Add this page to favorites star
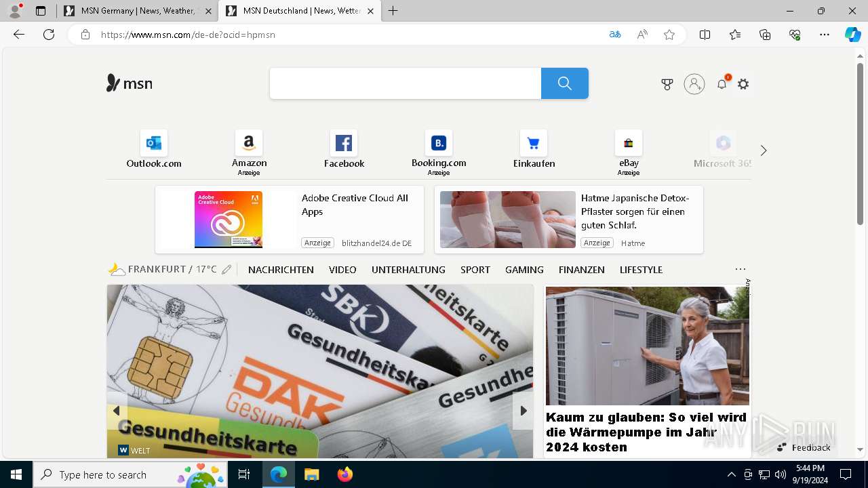 [669, 35]
